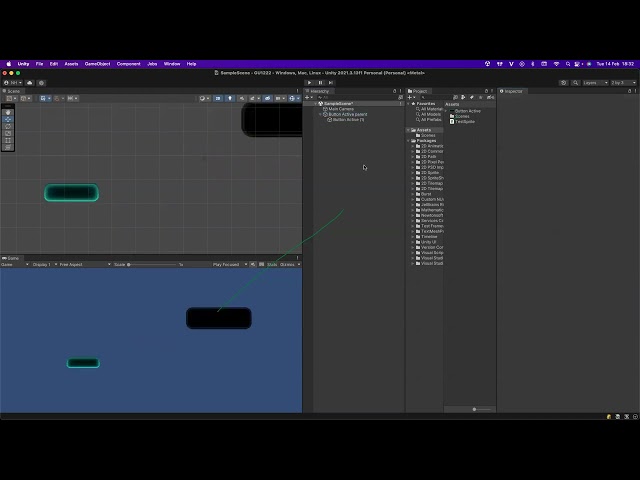Image resolution: width=640 pixels, height=480 pixels.
Task: Click the Project panel search field
Action: point(436,97)
